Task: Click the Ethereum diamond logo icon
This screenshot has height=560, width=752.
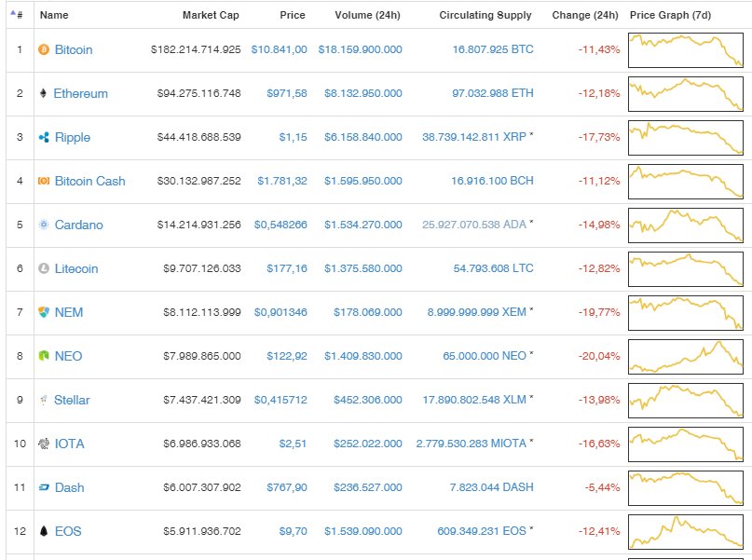Action: pyautogui.click(x=43, y=93)
